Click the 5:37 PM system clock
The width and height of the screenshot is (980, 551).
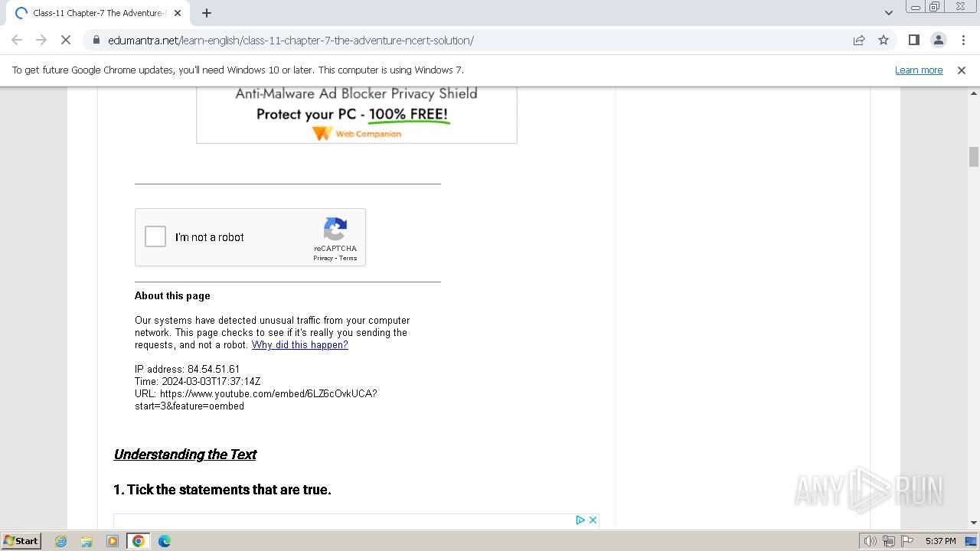tap(940, 541)
